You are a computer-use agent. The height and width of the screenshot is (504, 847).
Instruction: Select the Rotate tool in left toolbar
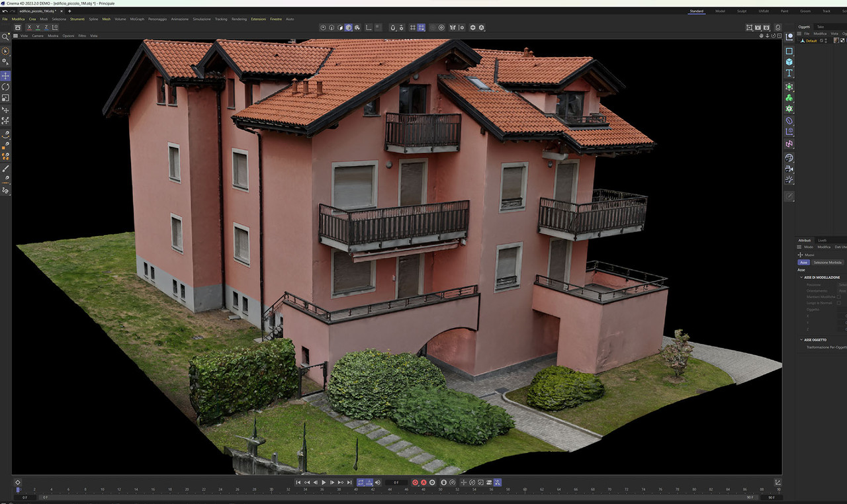[x=5, y=87]
